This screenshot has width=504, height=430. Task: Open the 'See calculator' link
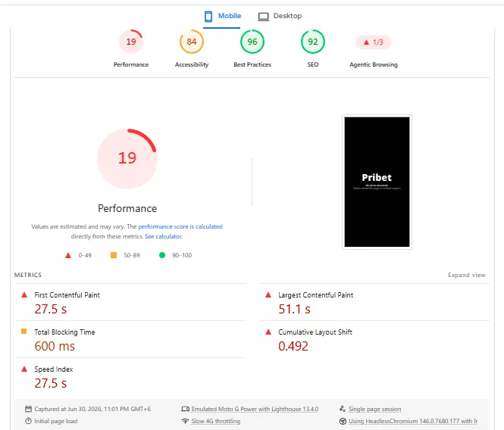coord(163,236)
